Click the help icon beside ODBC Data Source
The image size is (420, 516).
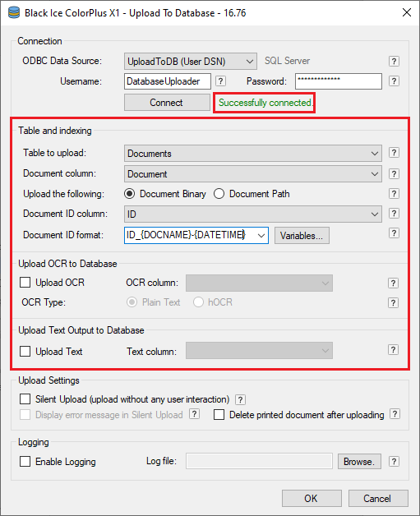tap(394, 61)
